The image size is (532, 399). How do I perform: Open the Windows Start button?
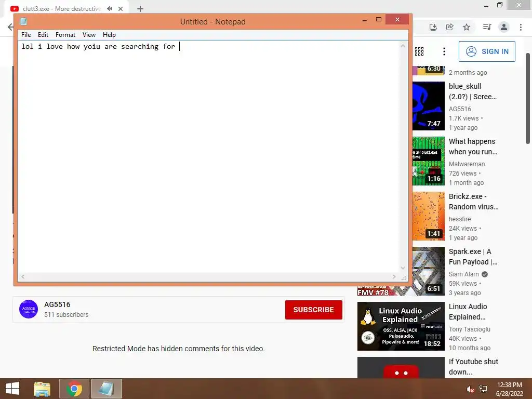(12, 389)
